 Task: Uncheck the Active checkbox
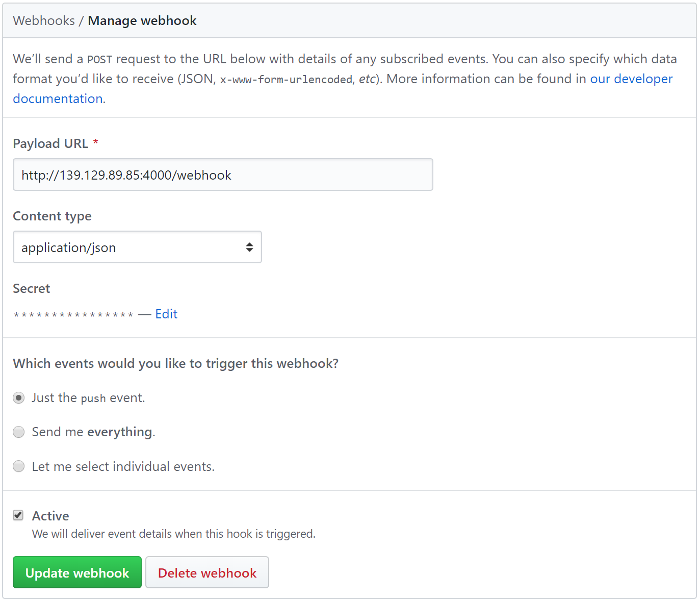click(x=18, y=515)
